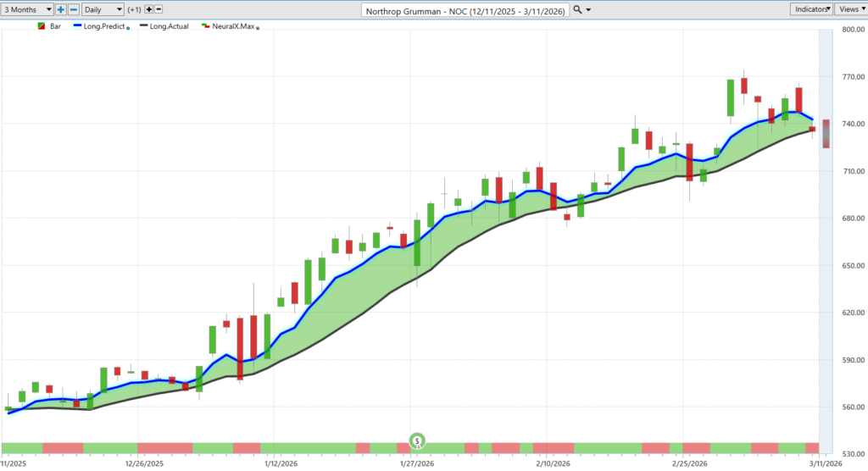Click the Long.Actual legend label

click(169, 26)
